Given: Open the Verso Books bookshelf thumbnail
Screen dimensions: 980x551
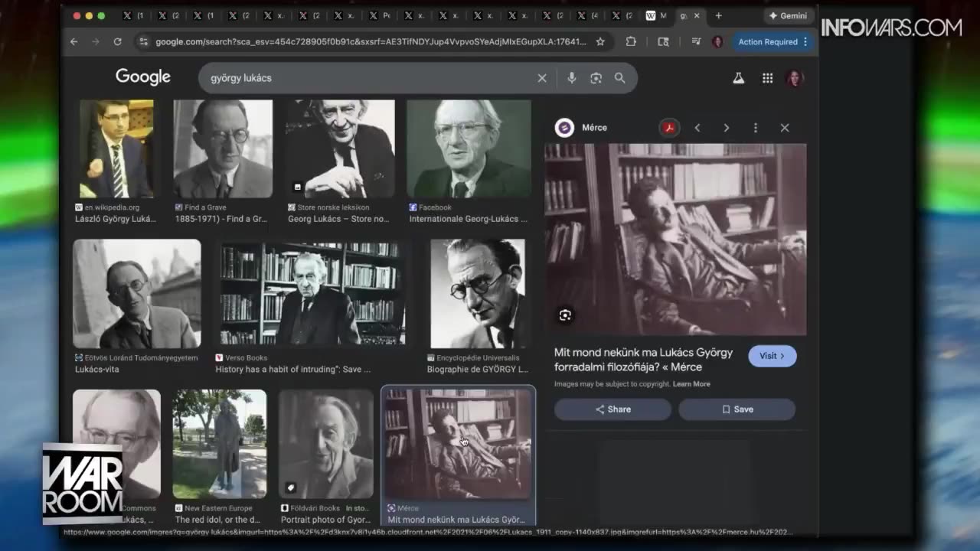Looking at the screenshot, I should pyautogui.click(x=312, y=294).
